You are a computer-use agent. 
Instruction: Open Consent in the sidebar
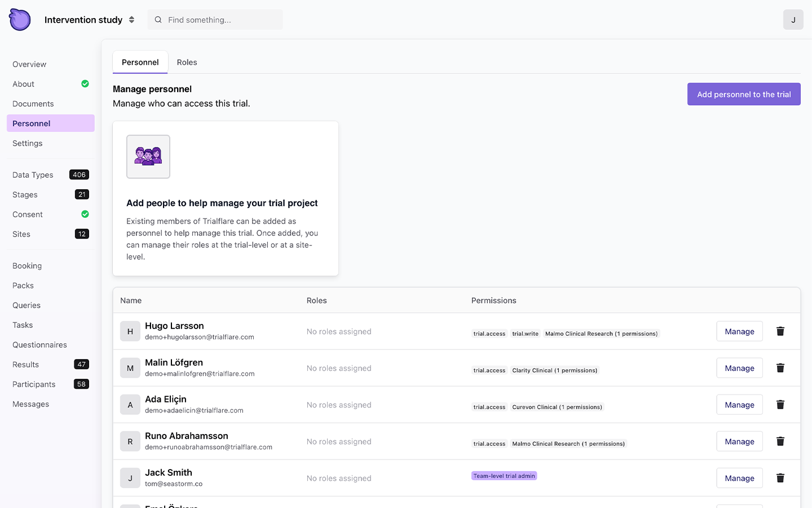pyautogui.click(x=51, y=214)
